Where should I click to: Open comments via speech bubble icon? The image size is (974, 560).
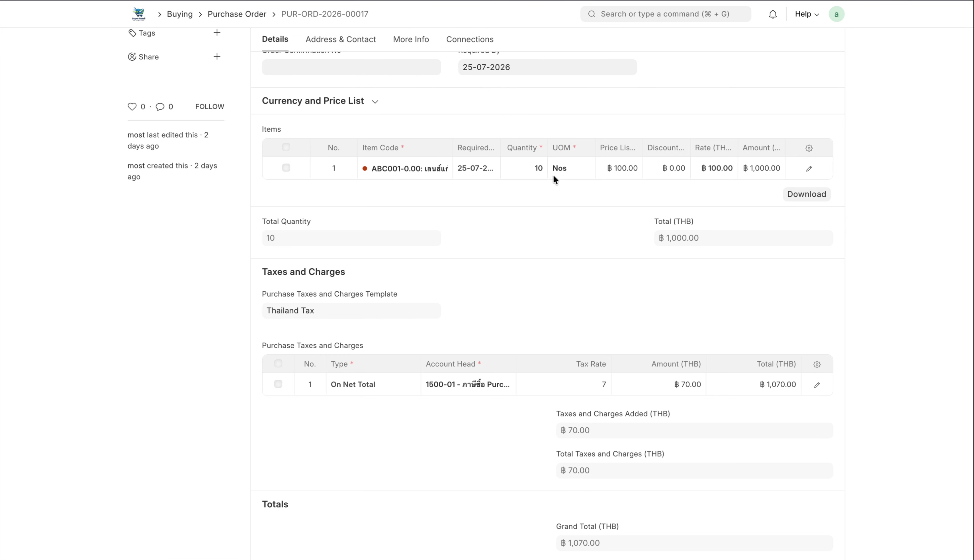pyautogui.click(x=160, y=106)
